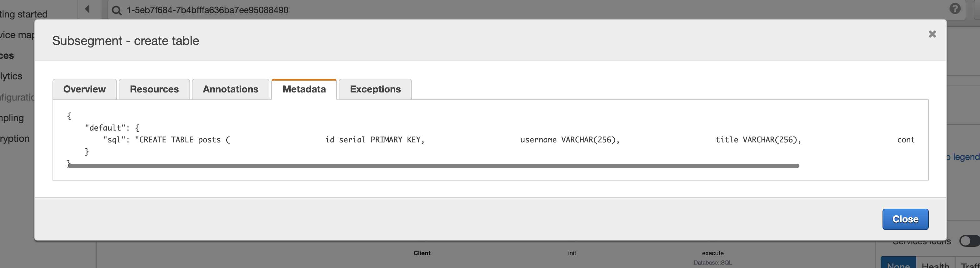Go to Getting started in the sidebar
Image resolution: width=980 pixels, height=268 pixels.
[23, 14]
